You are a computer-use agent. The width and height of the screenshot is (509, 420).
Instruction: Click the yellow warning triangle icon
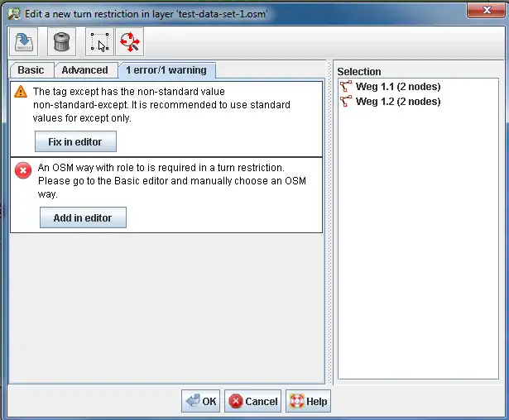click(x=21, y=92)
